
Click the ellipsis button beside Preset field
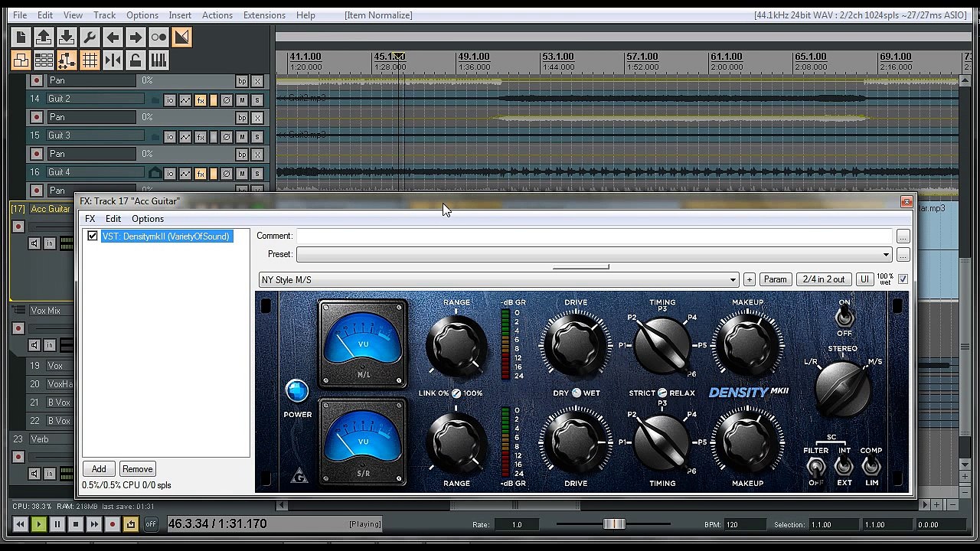click(x=903, y=255)
